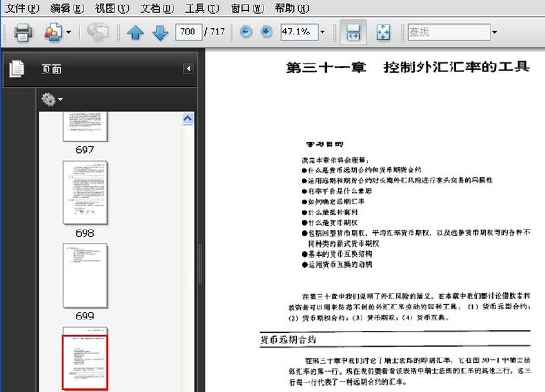Open the 47.1% zoom level dropdown
The height and width of the screenshot is (392, 545).
pyautogui.click(x=320, y=33)
